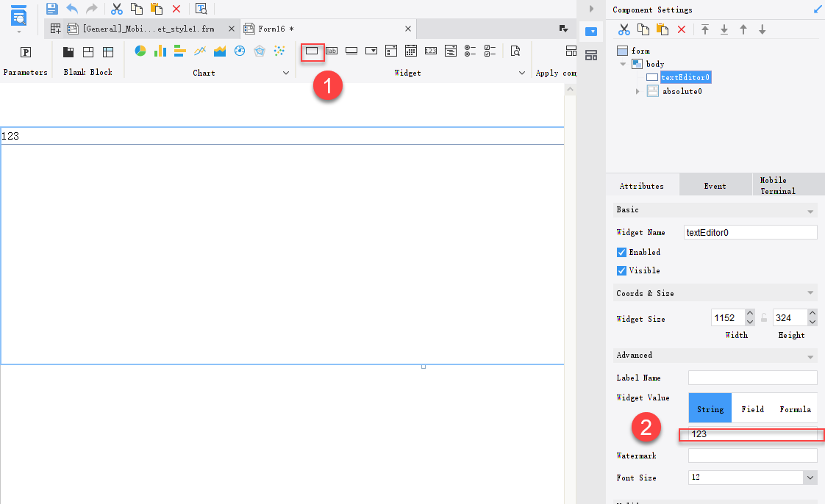Select the Attributes tab
825x504 pixels.
(642, 186)
